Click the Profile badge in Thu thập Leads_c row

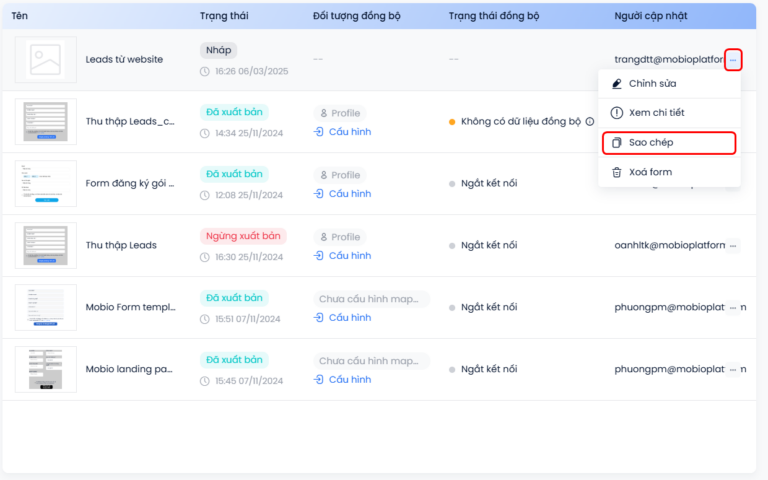coord(339,113)
